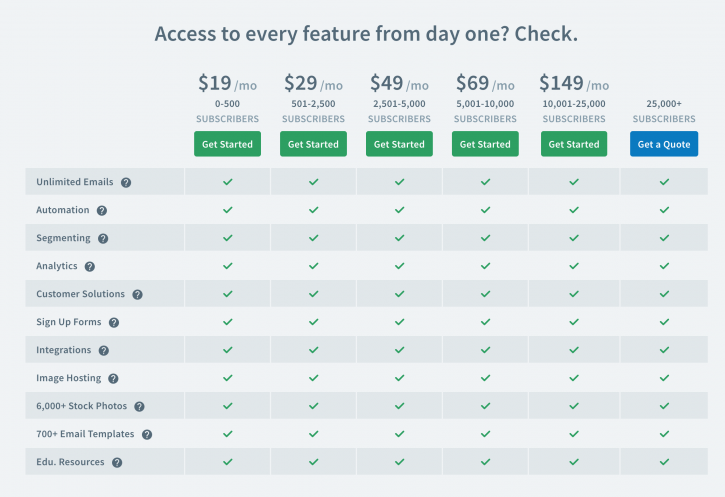This screenshot has height=497, width=725.
Task: Show info for Customer Solutions icon
Action: click(137, 295)
